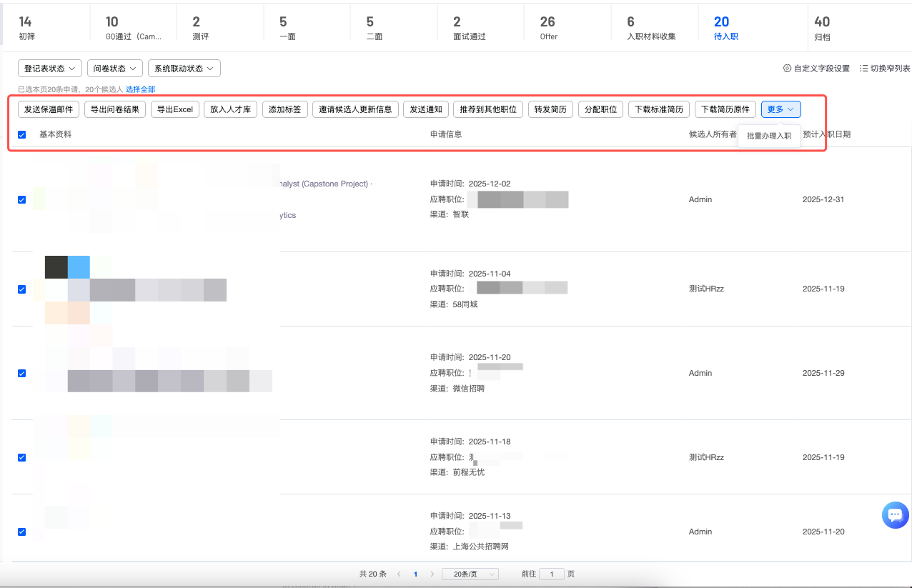Click the 自定义字段设置 link text
Screen dimensions: 912x588
[x=822, y=69]
